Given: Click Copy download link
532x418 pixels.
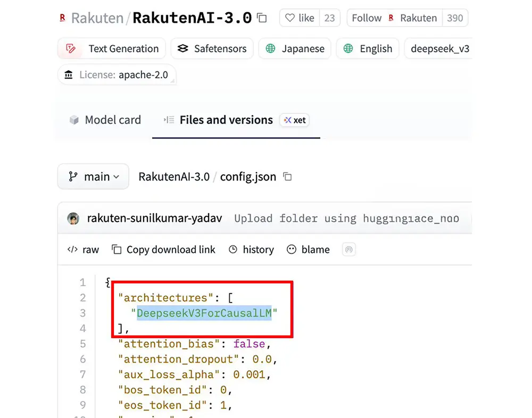Looking at the screenshot, I should pyautogui.click(x=164, y=250).
